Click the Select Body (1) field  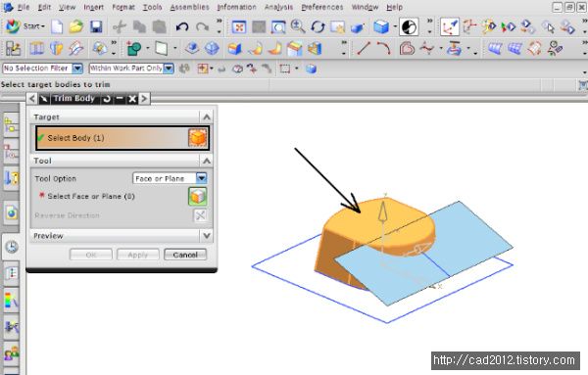pos(122,138)
